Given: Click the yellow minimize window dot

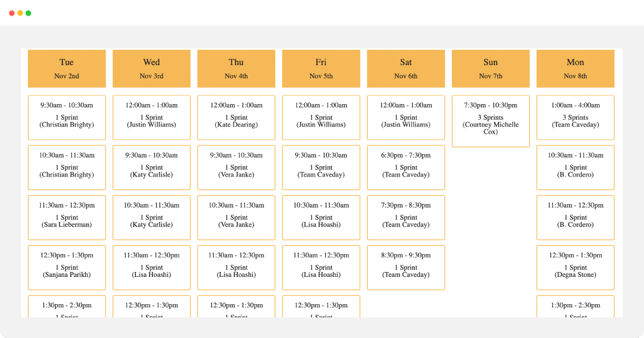Looking at the screenshot, I should pos(20,13).
